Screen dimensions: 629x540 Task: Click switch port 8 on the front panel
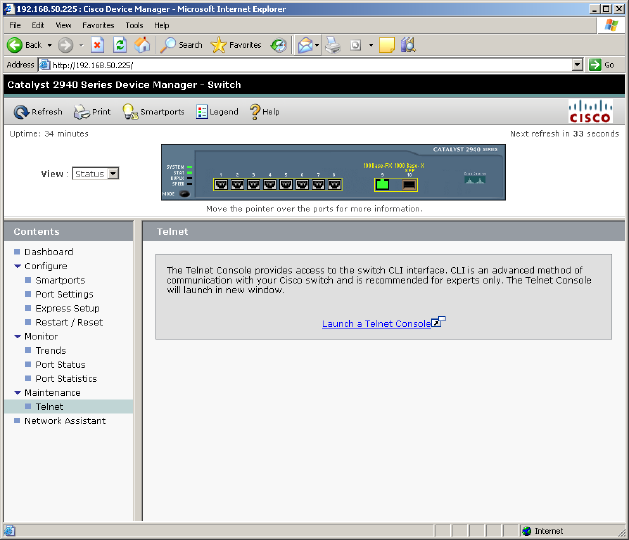tap(335, 185)
